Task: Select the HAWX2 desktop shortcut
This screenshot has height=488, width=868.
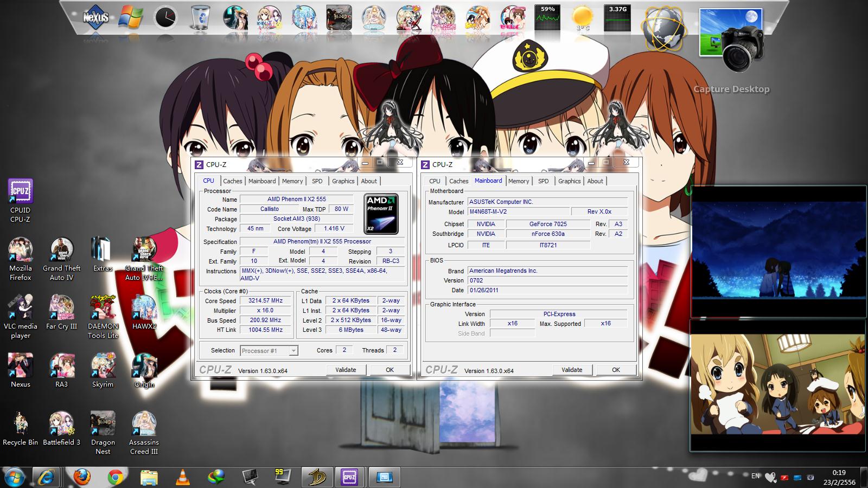Action: click(x=144, y=312)
